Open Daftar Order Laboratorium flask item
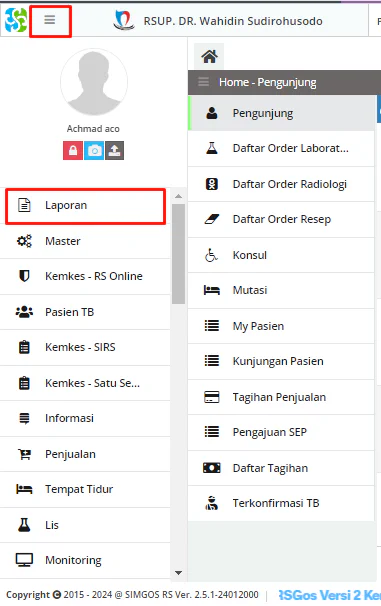This screenshot has width=381, height=606. [x=281, y=148]
